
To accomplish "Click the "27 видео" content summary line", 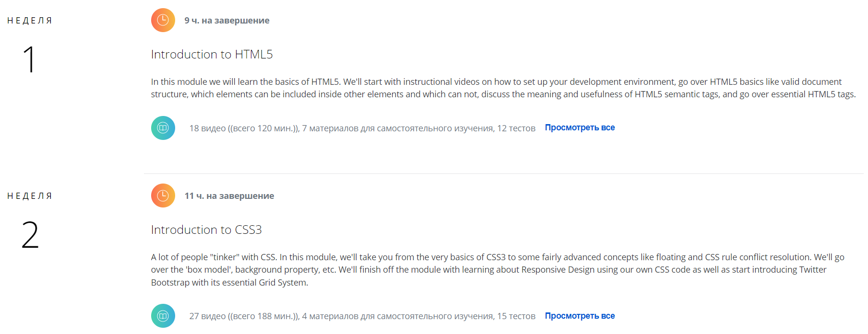I will pos(362,316).
